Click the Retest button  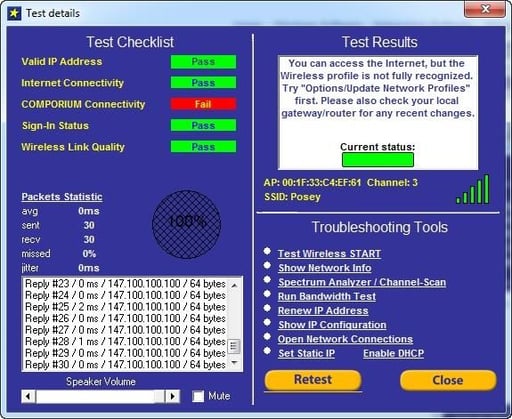[313, 380]
